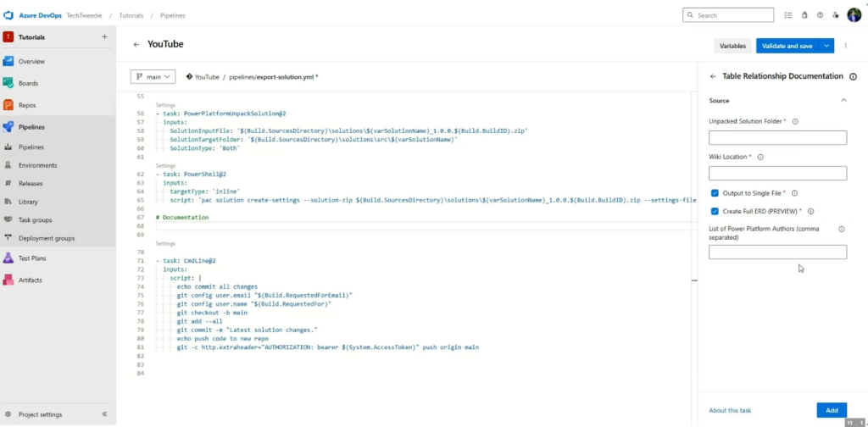Click the git add --all line
The height and width of the screenshot is (427, 868).
pos(199,321)
